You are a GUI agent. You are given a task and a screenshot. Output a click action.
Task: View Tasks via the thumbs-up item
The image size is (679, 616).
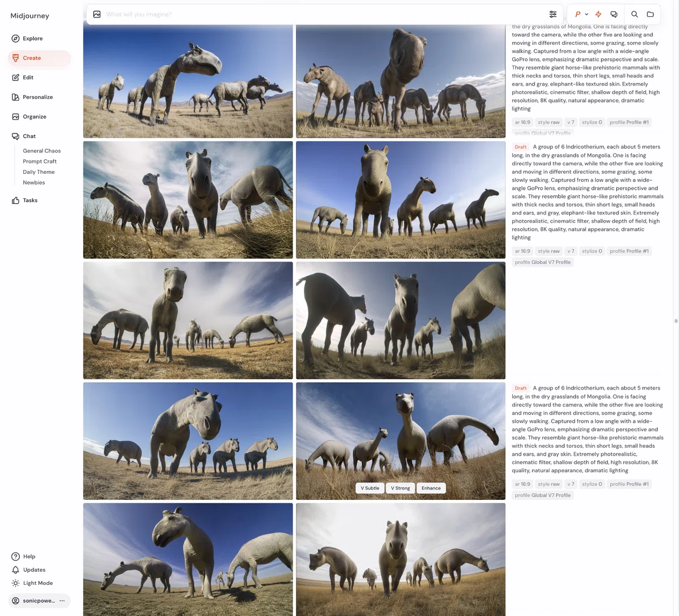point(25,200)
